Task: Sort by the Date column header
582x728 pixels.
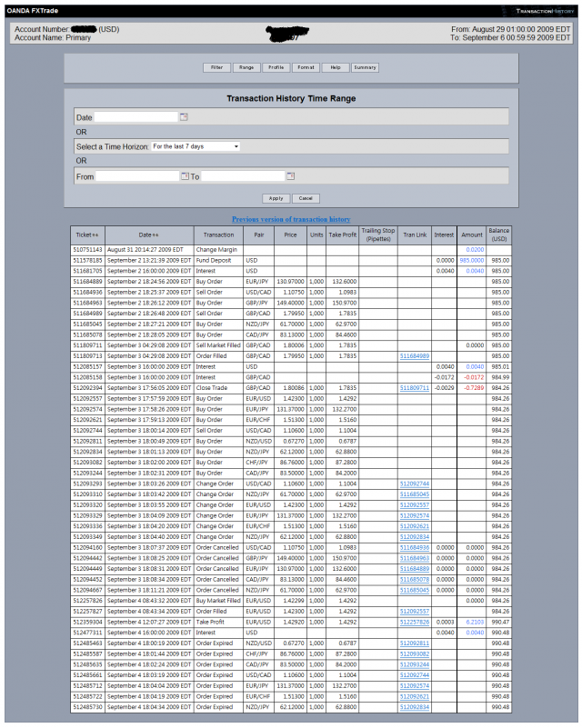Action: (148, 234)
